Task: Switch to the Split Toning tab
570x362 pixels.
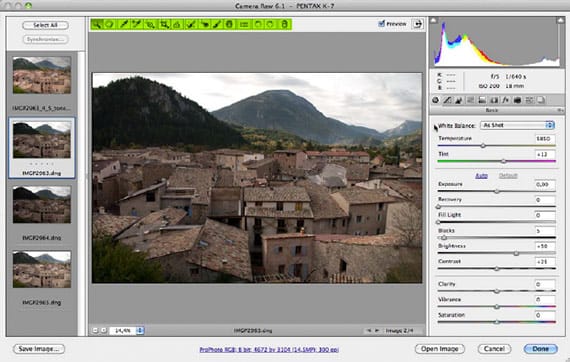Action: point(482,100)
